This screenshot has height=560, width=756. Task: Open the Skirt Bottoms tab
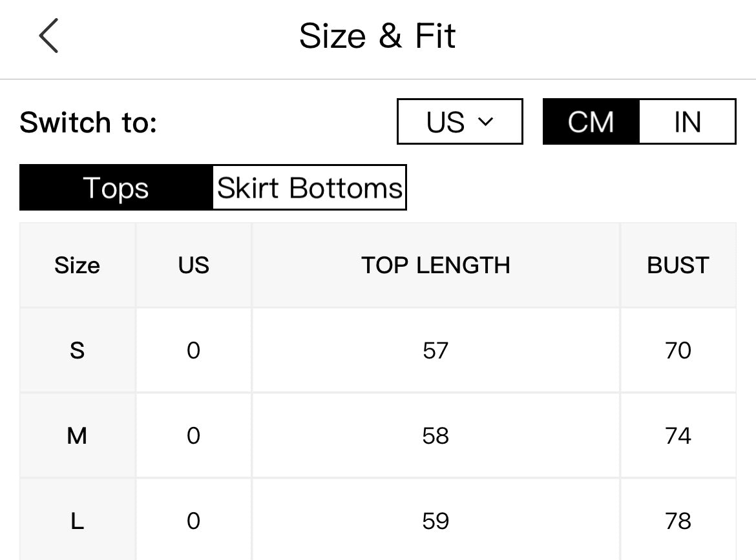pyautogui.click(x=310, y=187)
